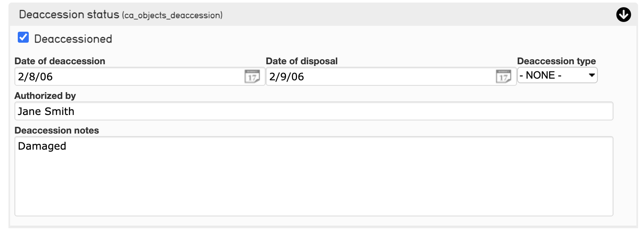This screenshot has height=235, width=644.
Task: Open the Deaccession type dropdown
Action: 557,76
